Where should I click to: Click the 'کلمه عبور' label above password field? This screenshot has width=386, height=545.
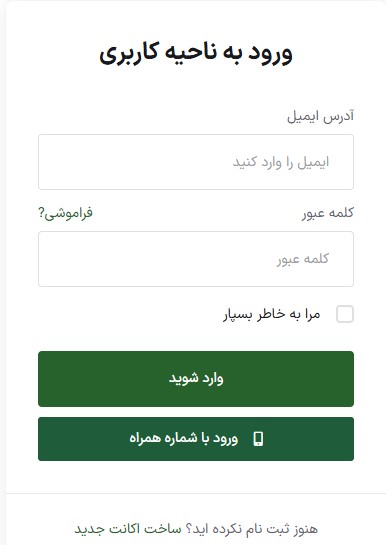328,213
